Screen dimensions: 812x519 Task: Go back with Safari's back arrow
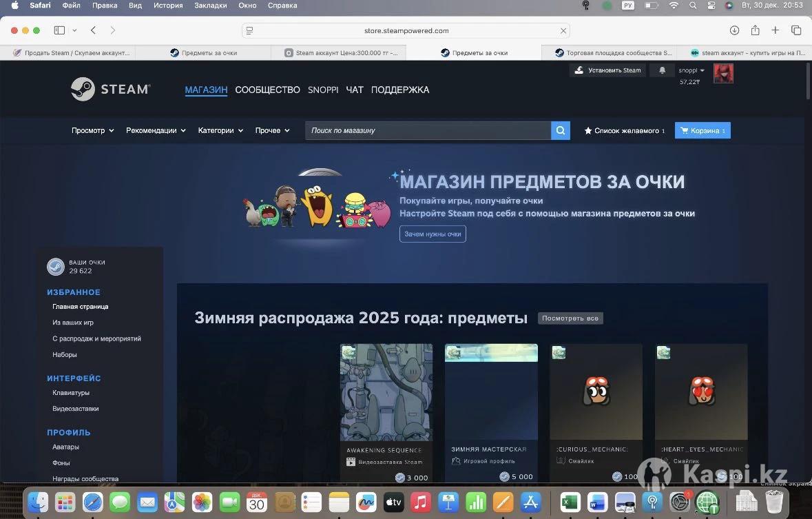(93, 30)
